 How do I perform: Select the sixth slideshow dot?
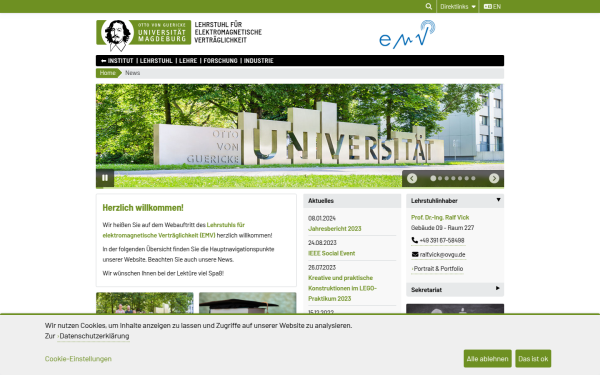pos(466,178)
